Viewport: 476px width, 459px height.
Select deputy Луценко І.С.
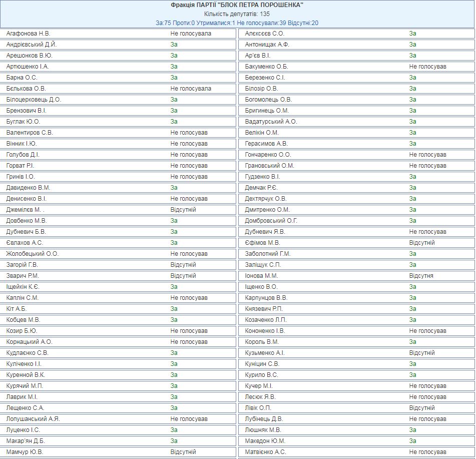[x=24, y=430]
